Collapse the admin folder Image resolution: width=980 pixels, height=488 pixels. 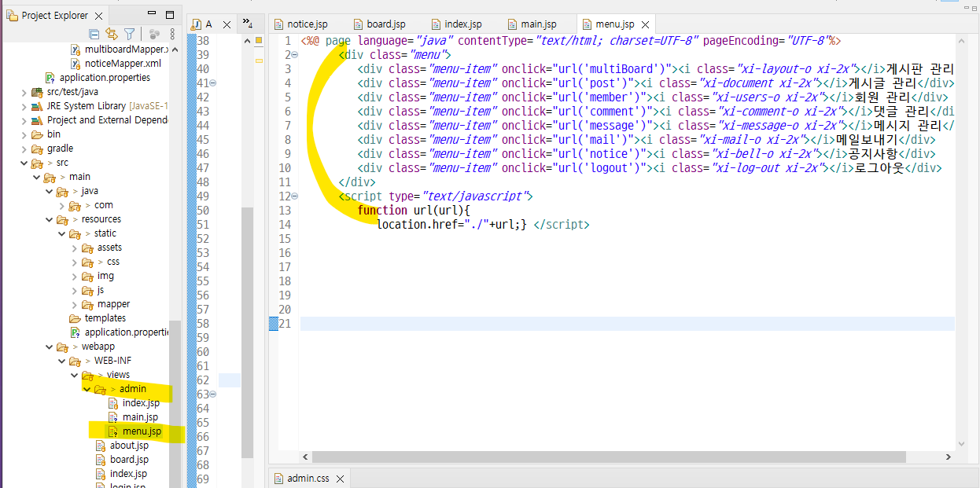[87, 389]
